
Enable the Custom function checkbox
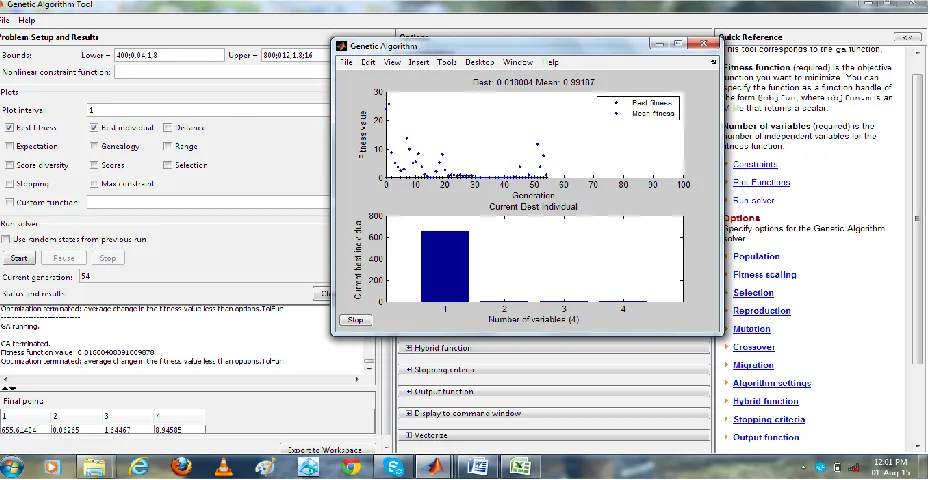point(9,202)
